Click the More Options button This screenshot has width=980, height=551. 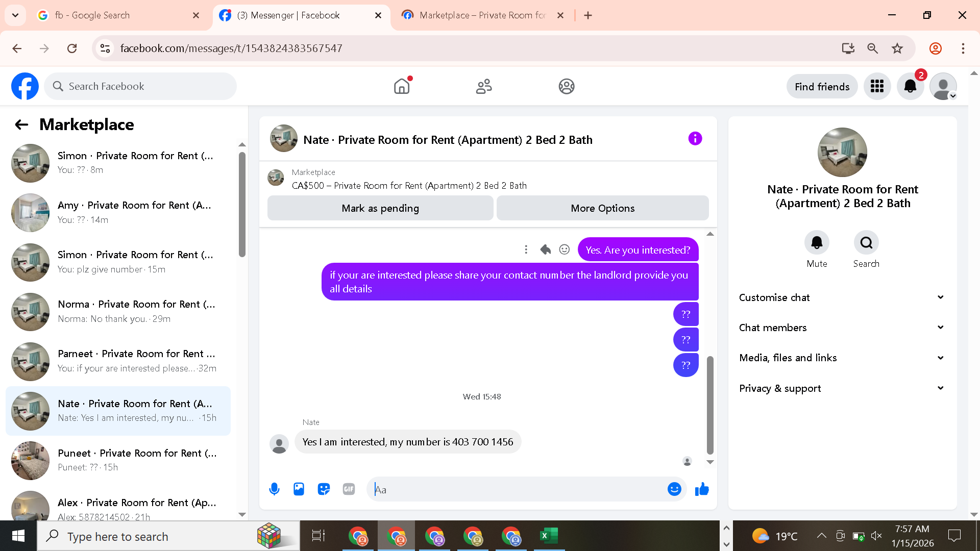coord(602,208)
